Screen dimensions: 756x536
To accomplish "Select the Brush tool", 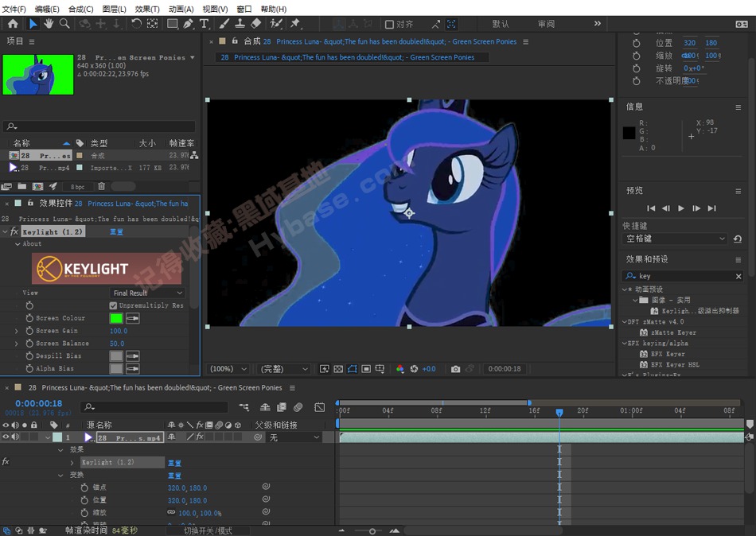I will tap(224, 23).
